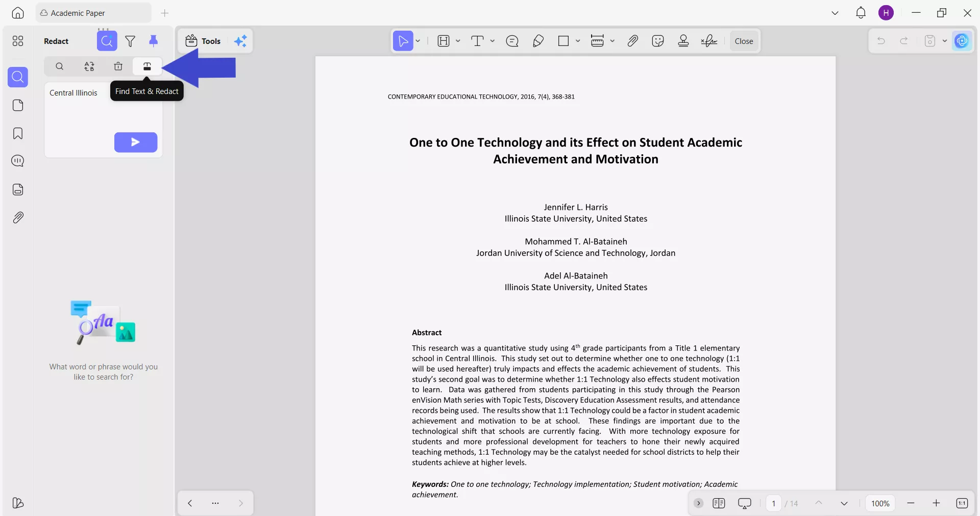Run the search with the play button
980x516 pixels.
(x=136, y=142)
